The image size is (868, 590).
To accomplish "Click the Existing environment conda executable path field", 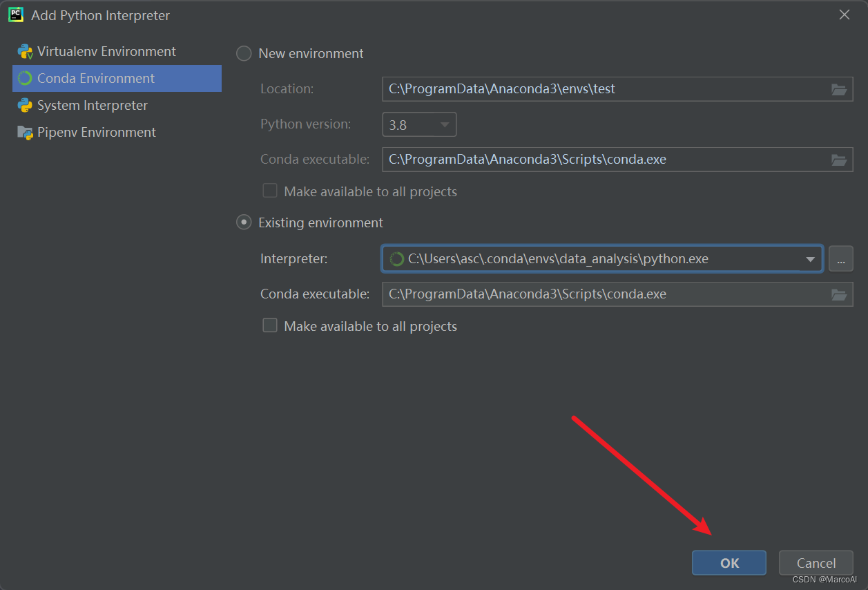I will click(x=617, y=294).
